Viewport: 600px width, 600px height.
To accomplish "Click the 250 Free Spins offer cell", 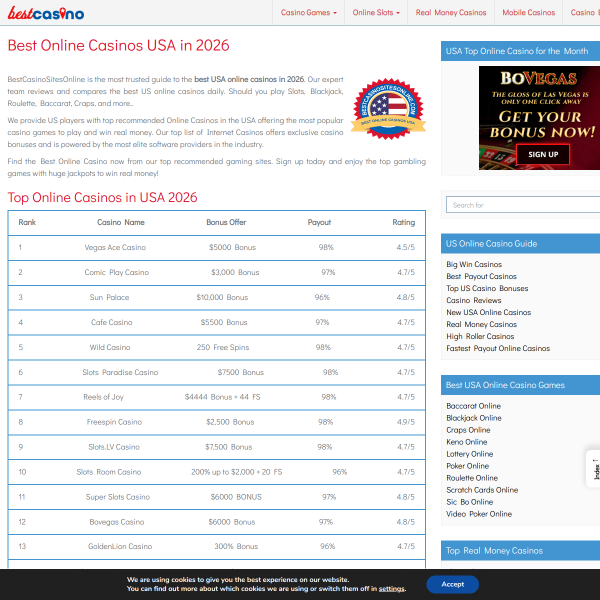I will point(223,347).
